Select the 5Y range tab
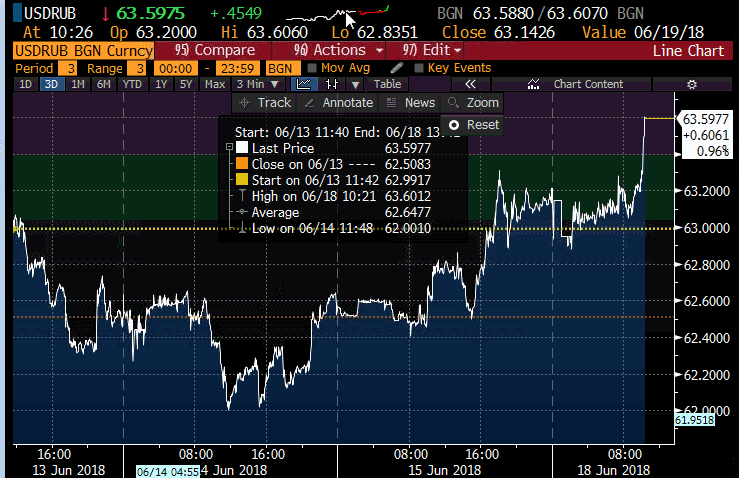Screen dimensions: 739x478 186,84
